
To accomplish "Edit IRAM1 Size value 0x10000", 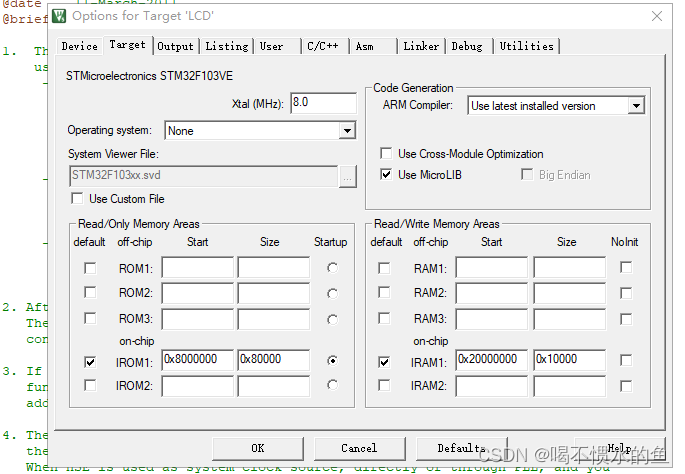I will [x=570, y=360].
